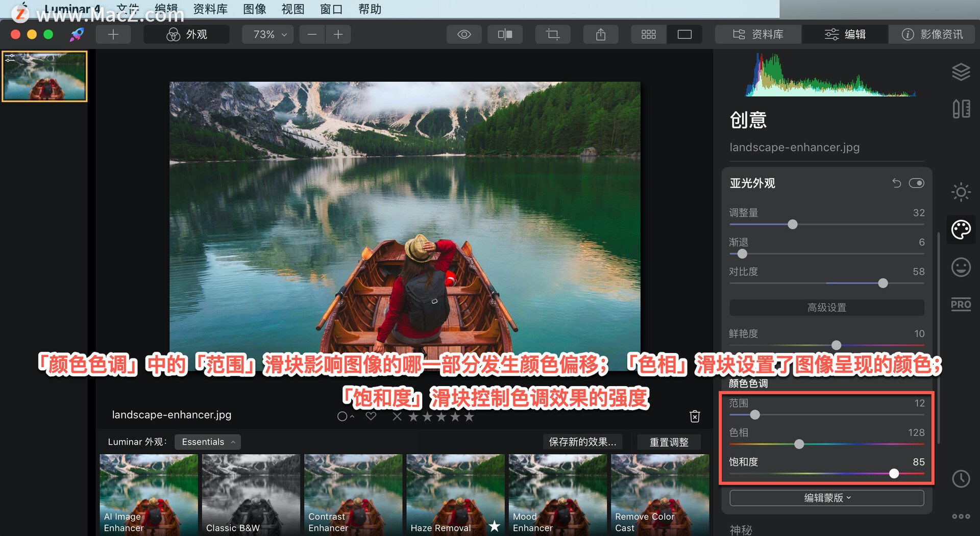Set the 饱和度 slider handle

(x=894, y=474)
